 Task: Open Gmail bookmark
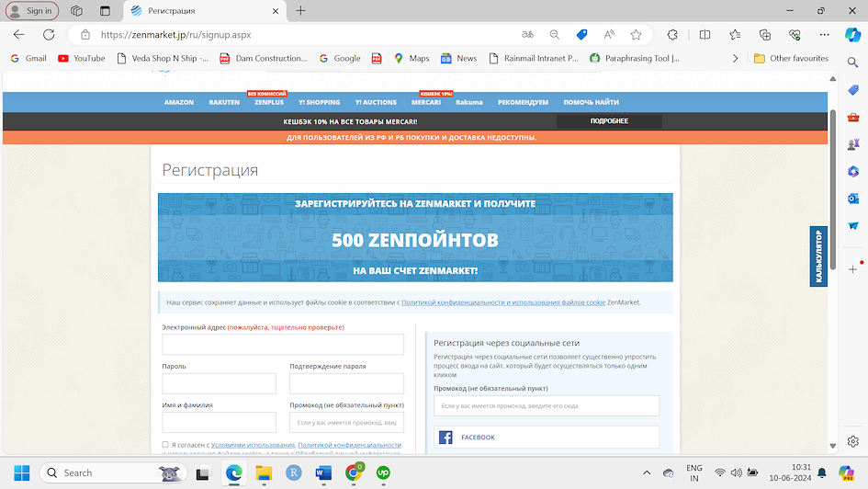coord(28,58)
